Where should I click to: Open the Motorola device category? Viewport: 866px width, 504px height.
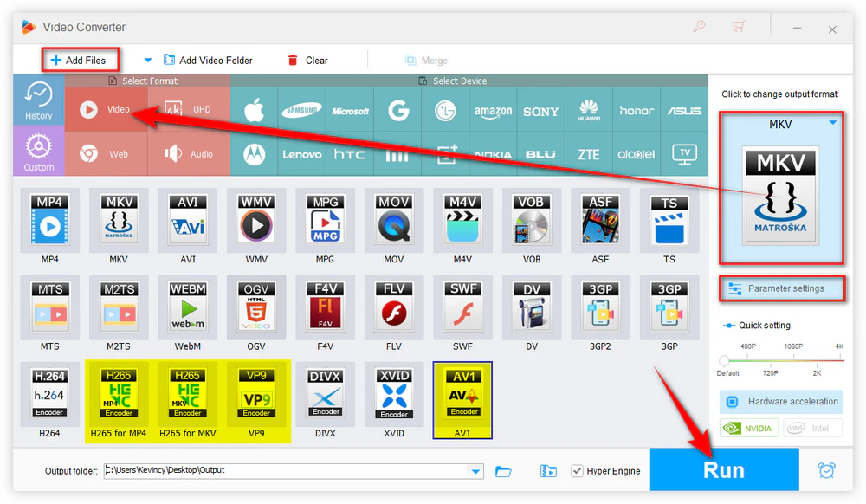pos(254,154)
